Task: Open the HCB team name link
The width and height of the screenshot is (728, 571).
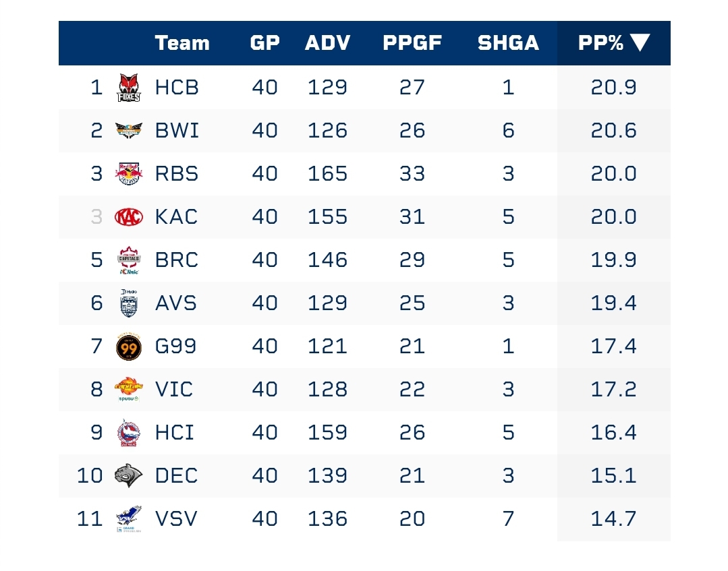Action: click(x=177, y=88)
